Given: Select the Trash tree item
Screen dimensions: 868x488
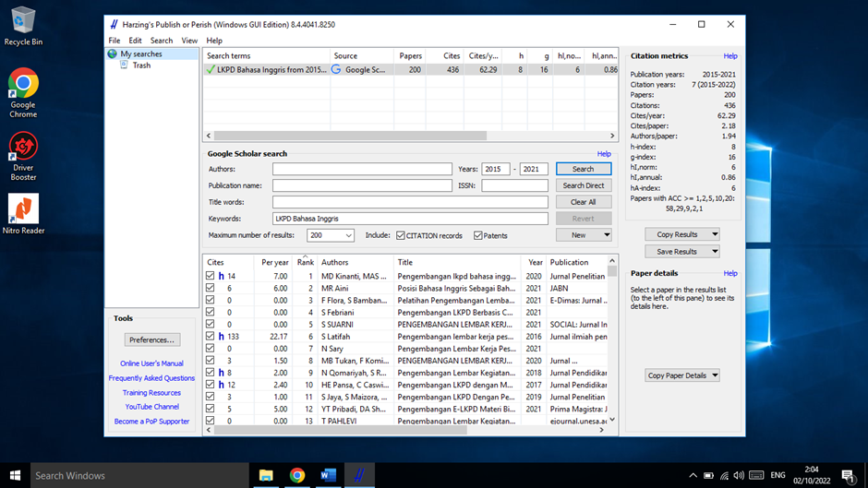Looking at the screenshot, I should pos(141,65).
